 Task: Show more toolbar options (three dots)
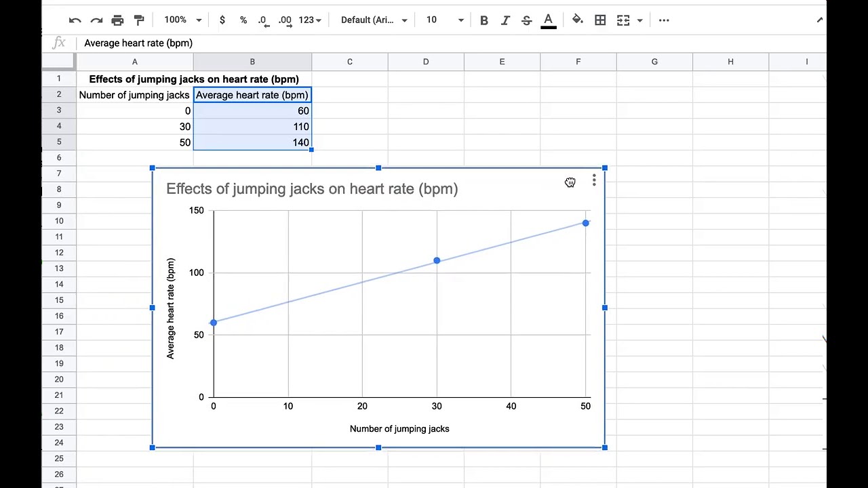point(664,20)
